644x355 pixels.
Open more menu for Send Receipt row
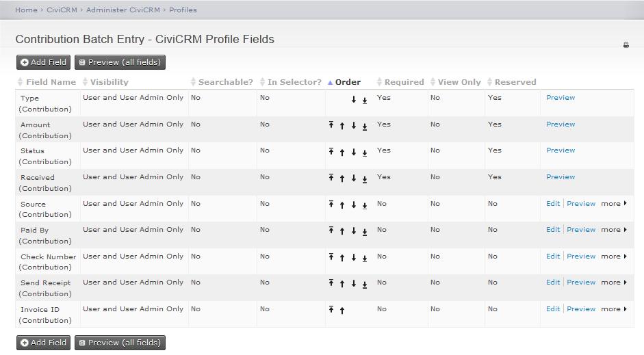613,282
